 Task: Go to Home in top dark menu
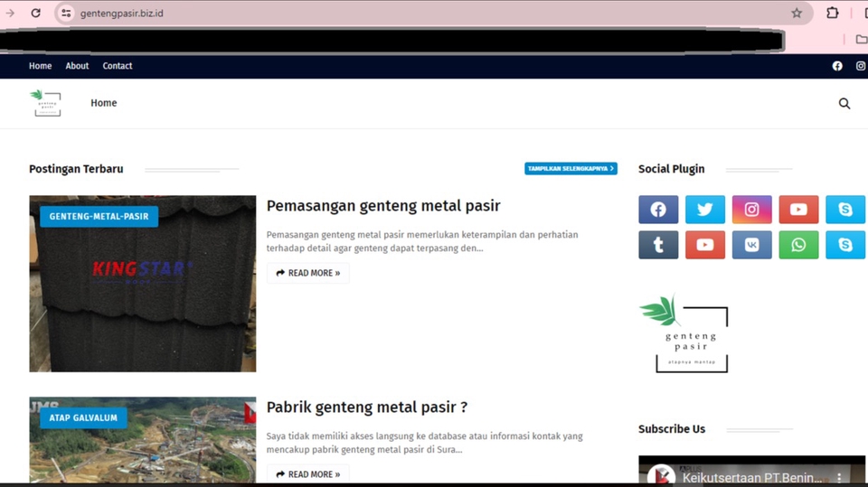pyautogui.click(x=41, y=66)
